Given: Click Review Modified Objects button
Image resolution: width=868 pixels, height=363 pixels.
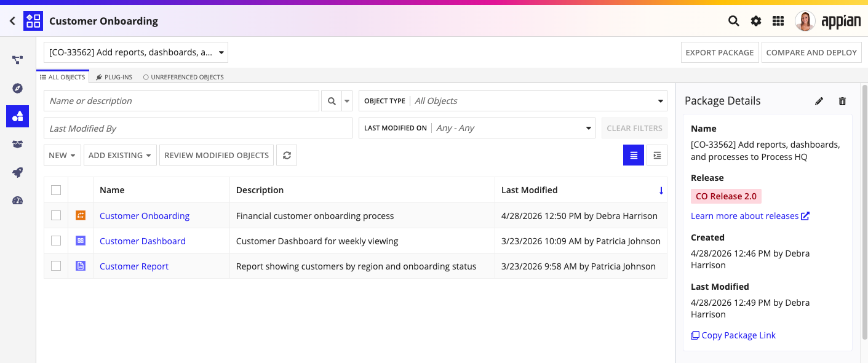Looking at the screenshot, I should pos(217,155).
